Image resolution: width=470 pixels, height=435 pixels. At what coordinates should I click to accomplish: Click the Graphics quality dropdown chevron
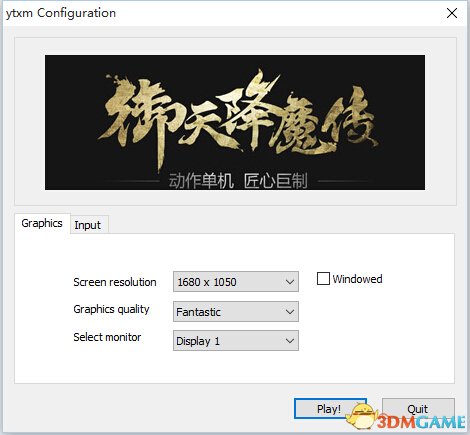(x=290, y=312)
